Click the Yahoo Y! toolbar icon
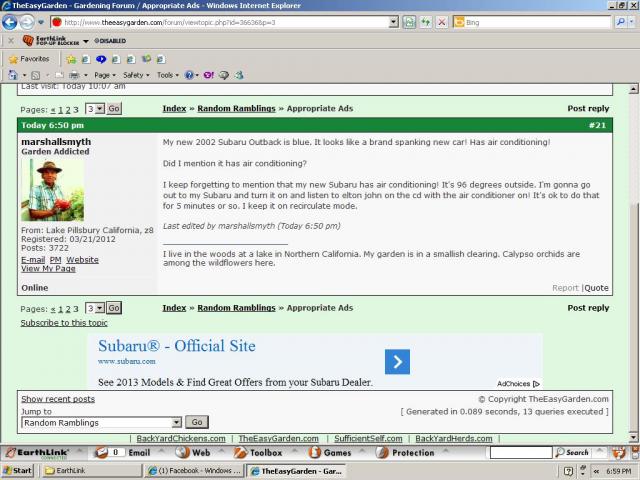Viewport: 640px width, 480px height. pos(209,75)
